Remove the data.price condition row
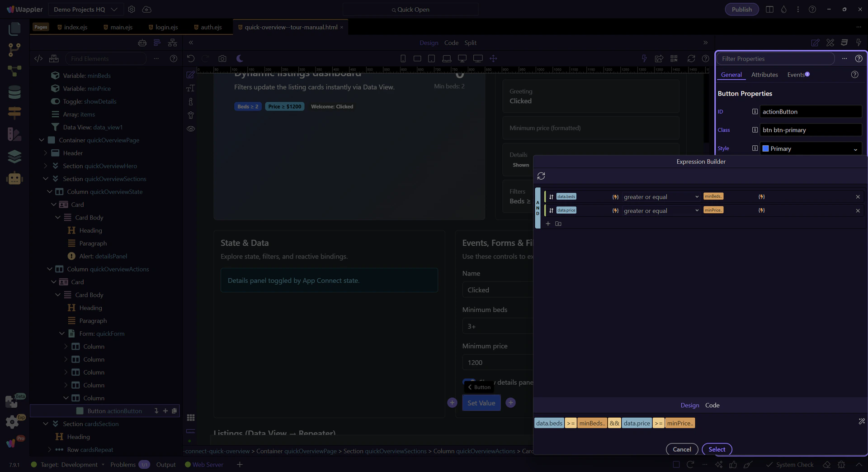This screenshot has height=472, width=868. pyautogui.click(x=858, y=211)
